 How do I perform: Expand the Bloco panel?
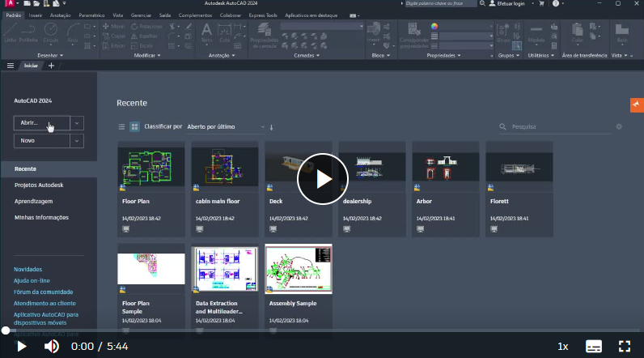(x=381, y=56)
